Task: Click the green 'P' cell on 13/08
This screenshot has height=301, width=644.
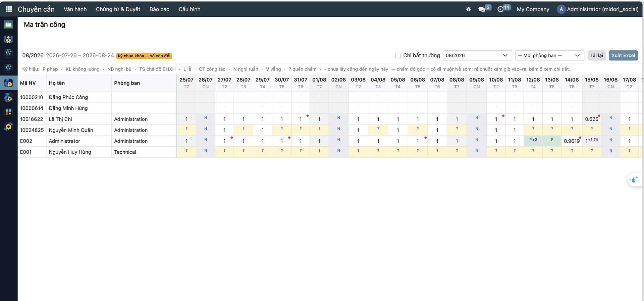Action: click(x=552, y=141)
